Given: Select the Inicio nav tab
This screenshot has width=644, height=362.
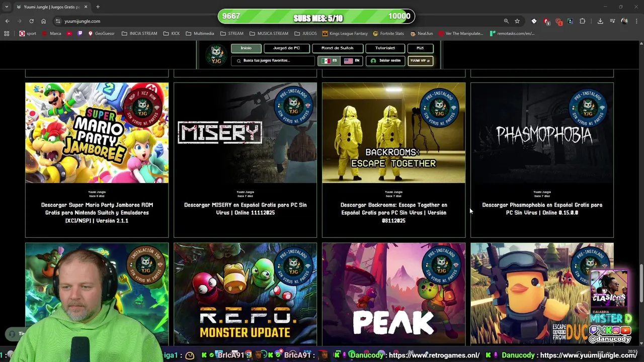Looking at the screenshot, I should [x=246, y=48].
